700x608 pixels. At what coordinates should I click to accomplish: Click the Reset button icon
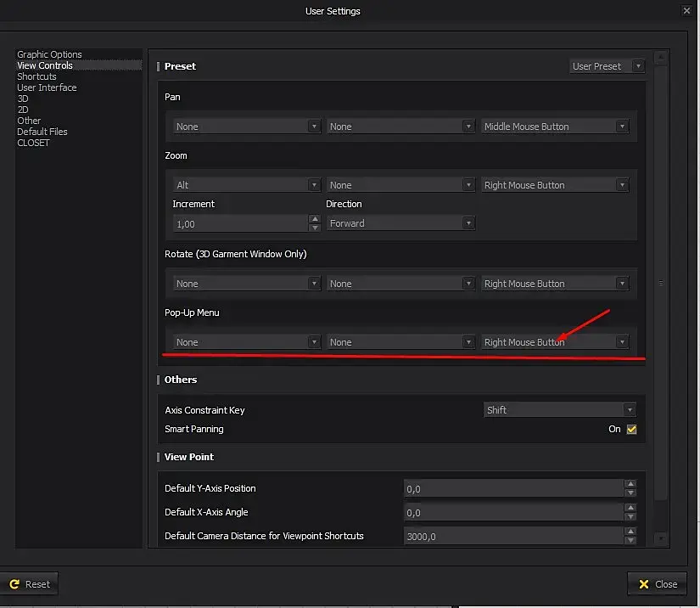tap(14, 584)
